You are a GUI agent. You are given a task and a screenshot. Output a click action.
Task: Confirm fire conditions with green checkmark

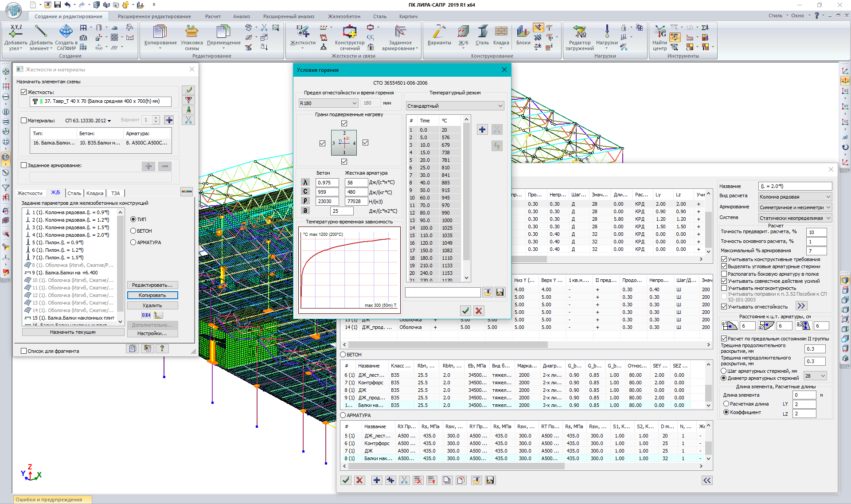tap(465, 311)
